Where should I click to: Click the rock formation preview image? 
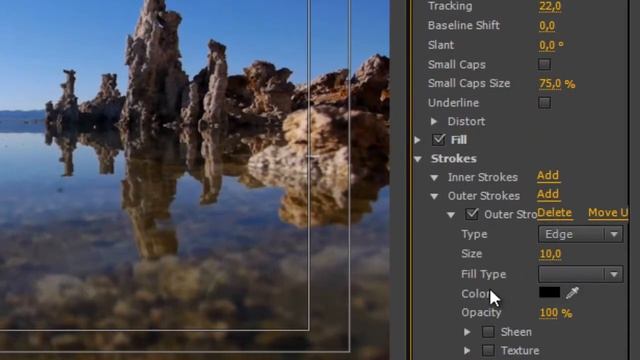(x=194, y=180)
